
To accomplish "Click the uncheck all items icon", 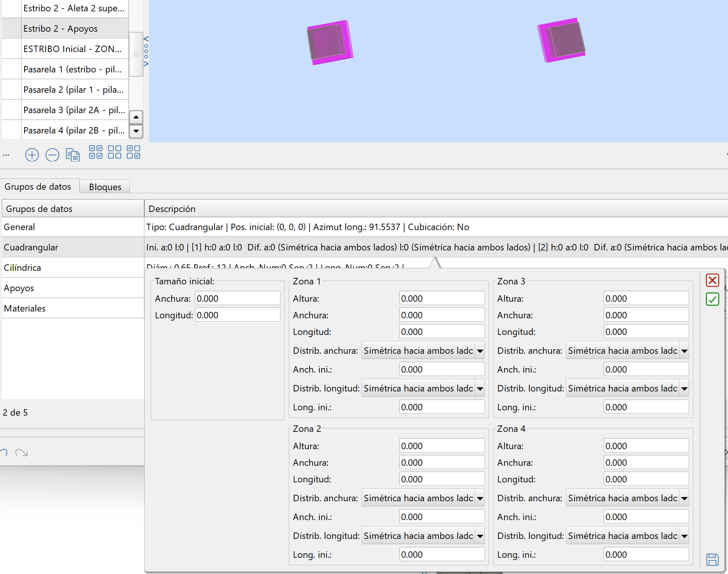I will (x=115, y=152).
